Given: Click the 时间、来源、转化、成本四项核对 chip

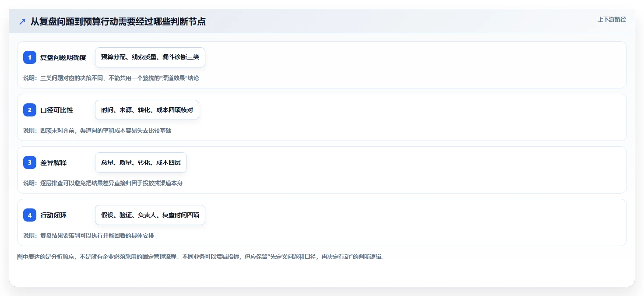Looking at the screenshot, I should (x=147, y=110).
